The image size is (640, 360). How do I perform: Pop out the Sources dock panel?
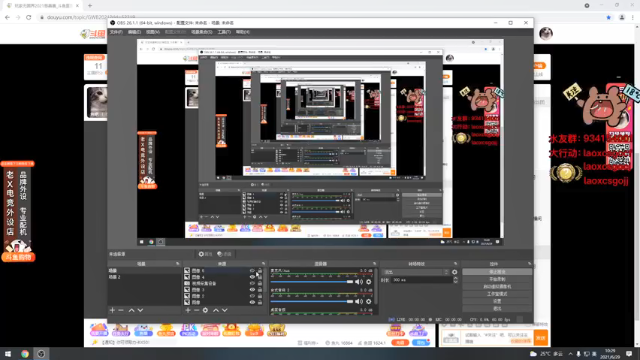(x=263, y=264)
